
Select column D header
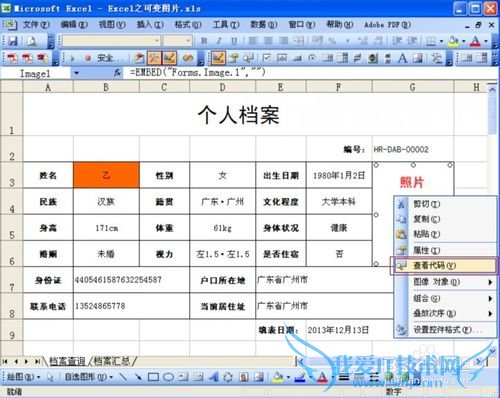coord(222,87)
